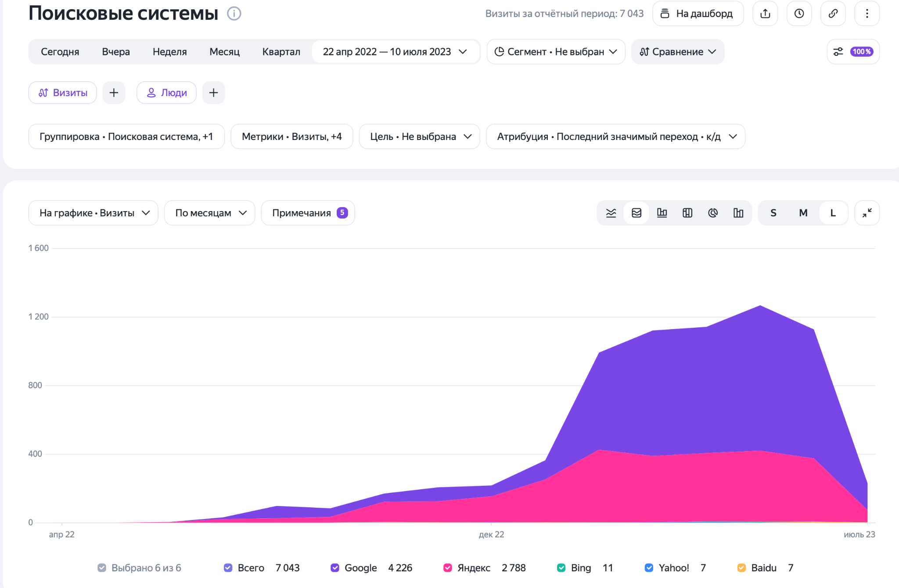This screenshot has width=899, height=588.
Task: Uncheck the Всего series checkbox
Action: pos(228,568)
